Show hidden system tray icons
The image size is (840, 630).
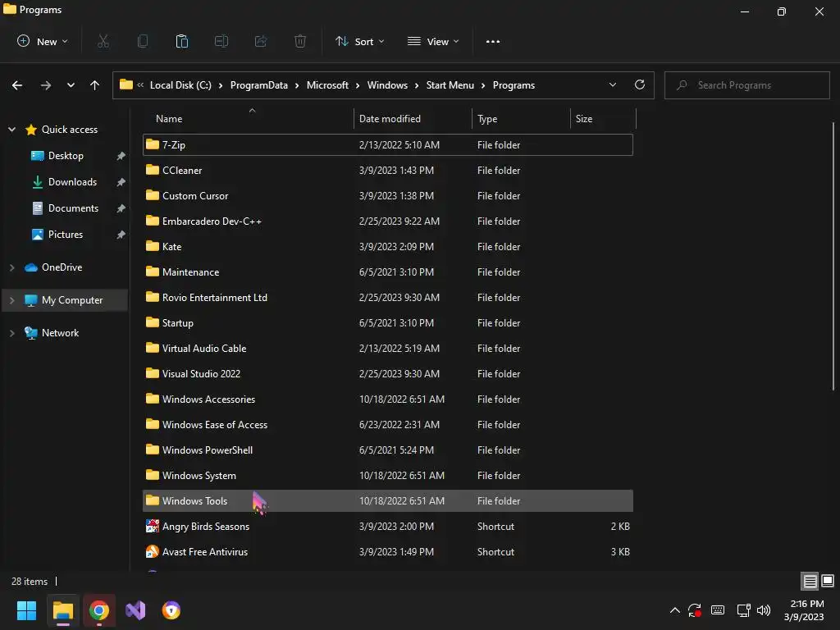[675, 610]
